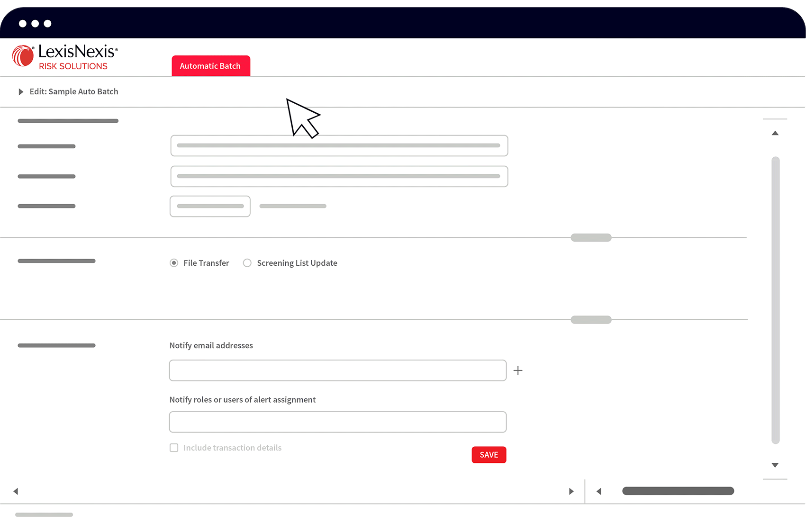
Task: Click the plus icon to add email
Action: [x=518, y=370]
